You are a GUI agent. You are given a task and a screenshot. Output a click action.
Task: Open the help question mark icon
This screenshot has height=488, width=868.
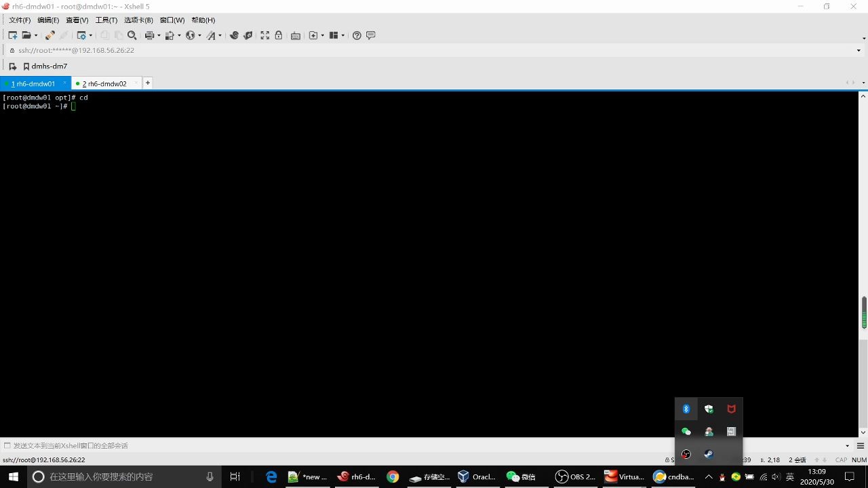pos(357,35)
